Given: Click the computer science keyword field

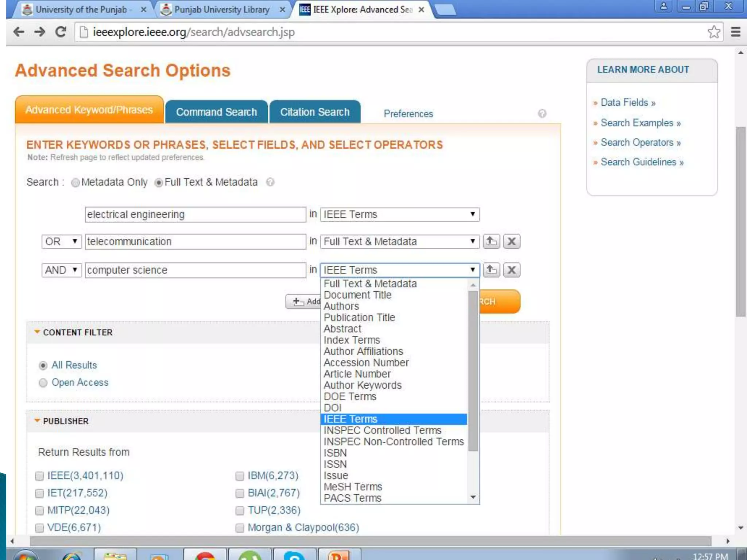Looking at the screenshot, I should pos(195,270).
